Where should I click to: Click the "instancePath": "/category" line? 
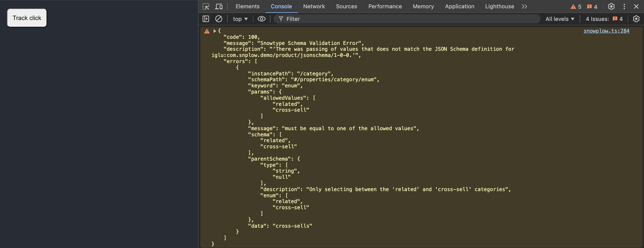point(291,74)
